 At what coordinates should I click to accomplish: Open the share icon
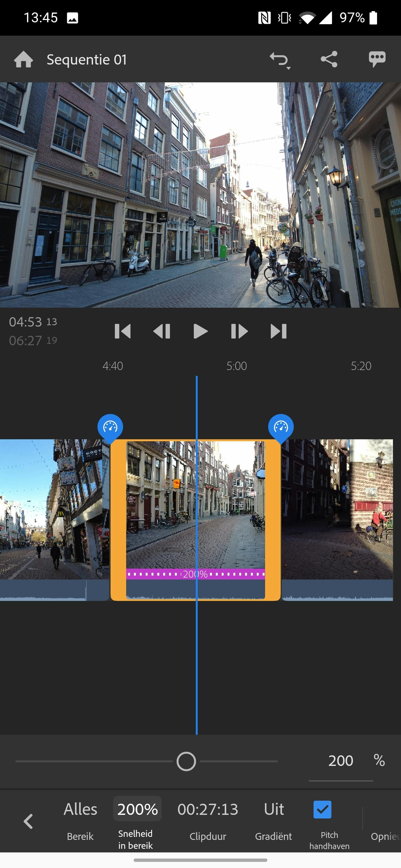[x=329, y=59]
